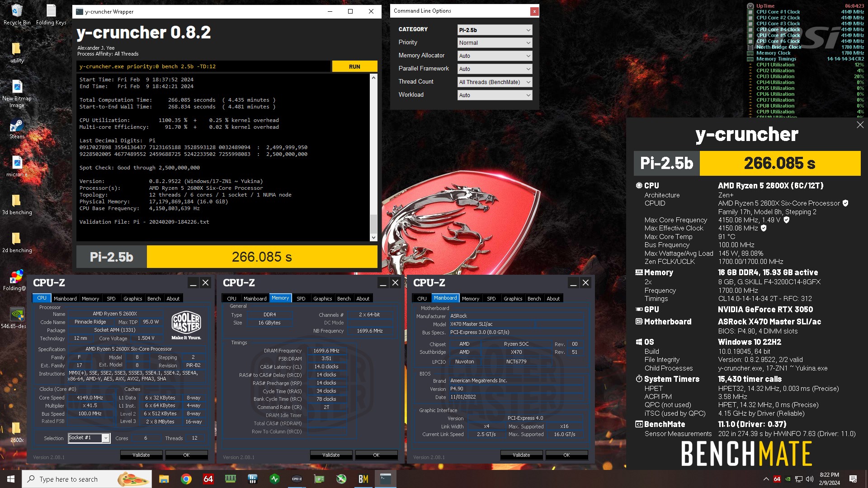Select the micron e desktop file
The image size is (868, 488).
click(17, 166)
